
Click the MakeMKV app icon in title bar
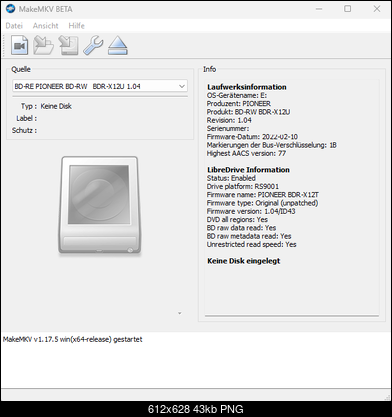tap(10, 9)
